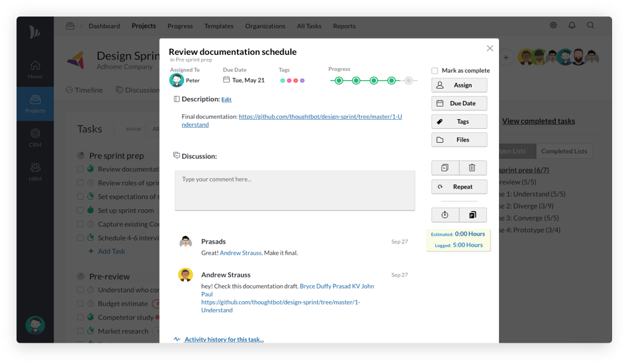
Task: Open the notifications bell
Action: pos(572,25)
